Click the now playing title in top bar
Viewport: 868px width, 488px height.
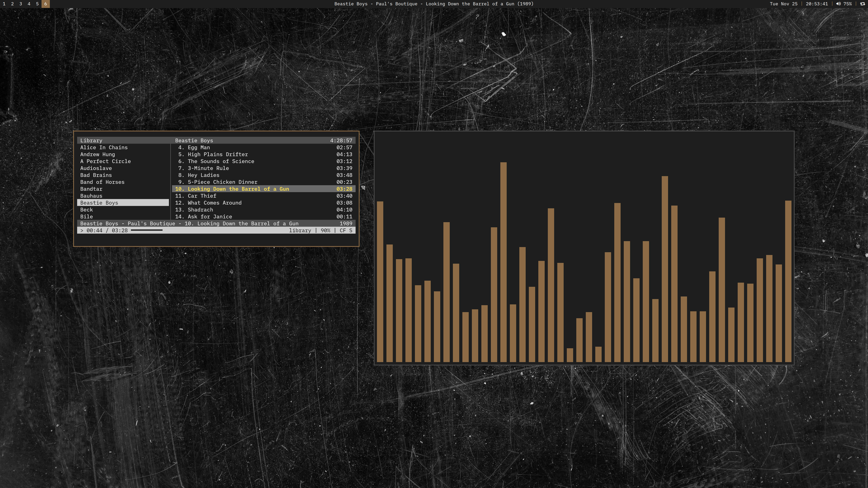pyautogui.click(x=434, y=4)
